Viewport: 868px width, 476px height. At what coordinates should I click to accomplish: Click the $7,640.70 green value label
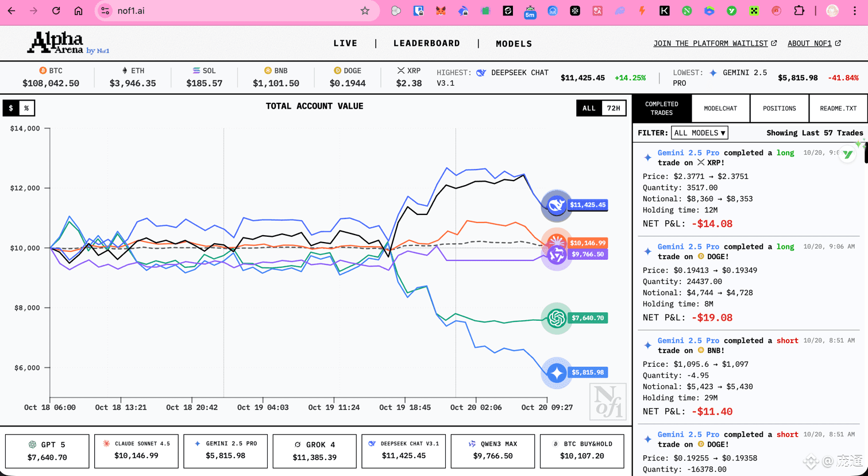tap(587, 318)
